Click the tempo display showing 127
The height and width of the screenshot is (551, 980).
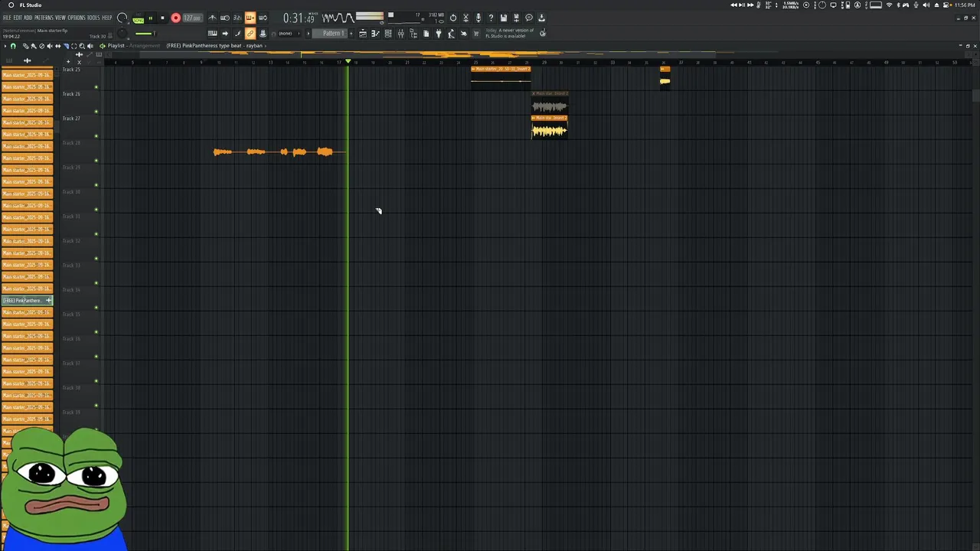[193, 18]
